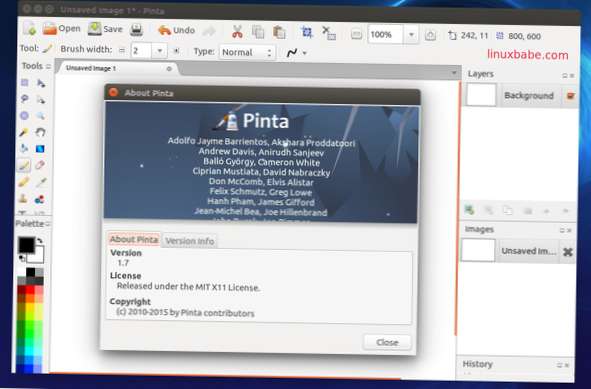Select the Magic Wand tool
Image resolution: width=591 pixels, height=389 pixels.
point(24,132)
